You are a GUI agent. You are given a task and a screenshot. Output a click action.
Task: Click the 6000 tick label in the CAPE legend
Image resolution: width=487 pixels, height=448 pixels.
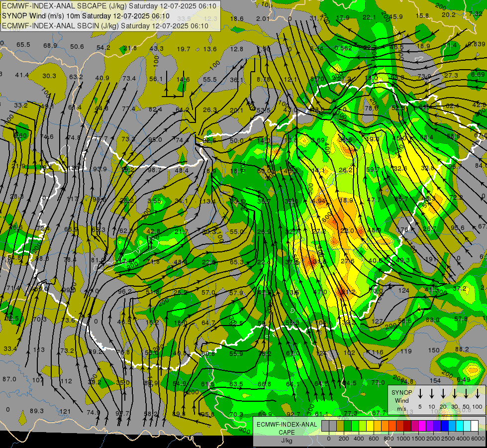[478, 439]
